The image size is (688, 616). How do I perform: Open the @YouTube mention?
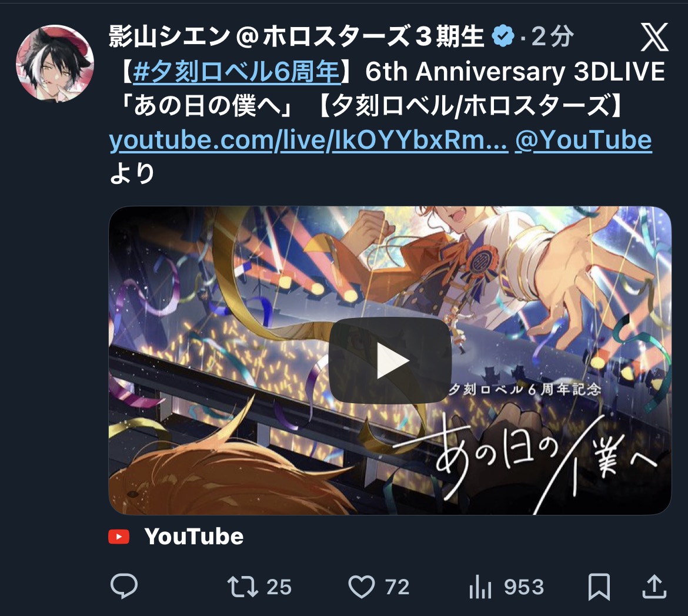(x=583, y=140)
